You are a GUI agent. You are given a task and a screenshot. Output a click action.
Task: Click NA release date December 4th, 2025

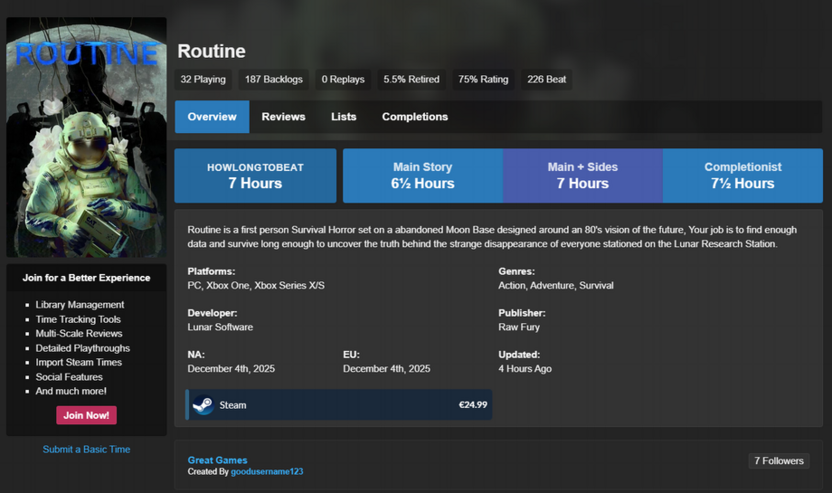pyautogui.click(x=231, y=369)
